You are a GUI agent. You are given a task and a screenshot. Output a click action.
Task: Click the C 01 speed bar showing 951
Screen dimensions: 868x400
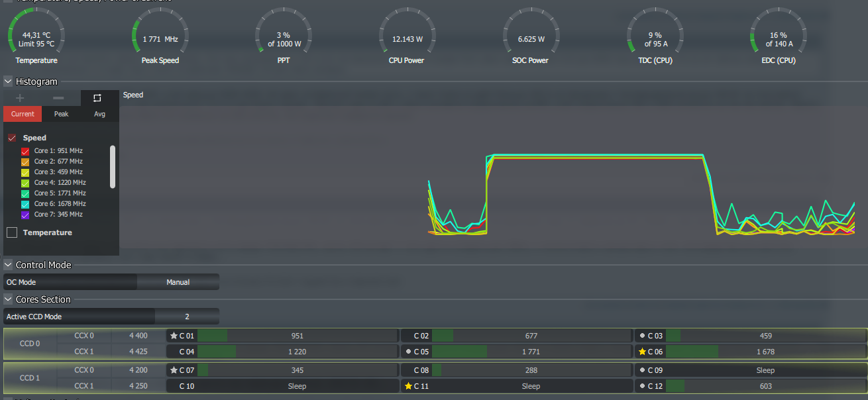click(x=297, y=336)
